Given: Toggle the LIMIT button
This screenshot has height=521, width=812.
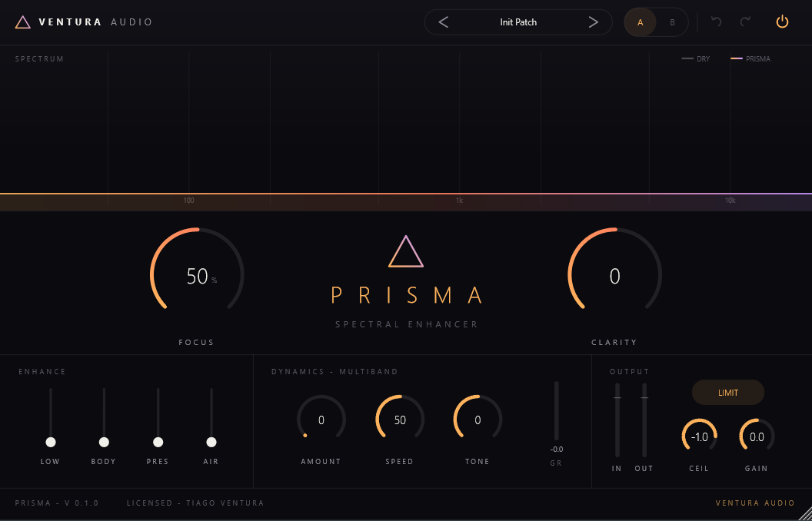Looking at the screenshot, I should tap(728, 393).
